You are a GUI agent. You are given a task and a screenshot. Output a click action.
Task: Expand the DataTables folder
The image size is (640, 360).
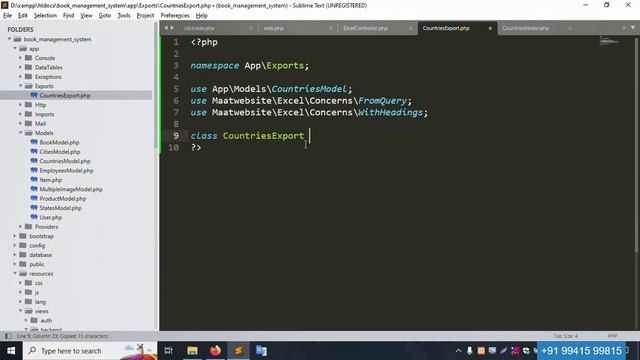20,67
